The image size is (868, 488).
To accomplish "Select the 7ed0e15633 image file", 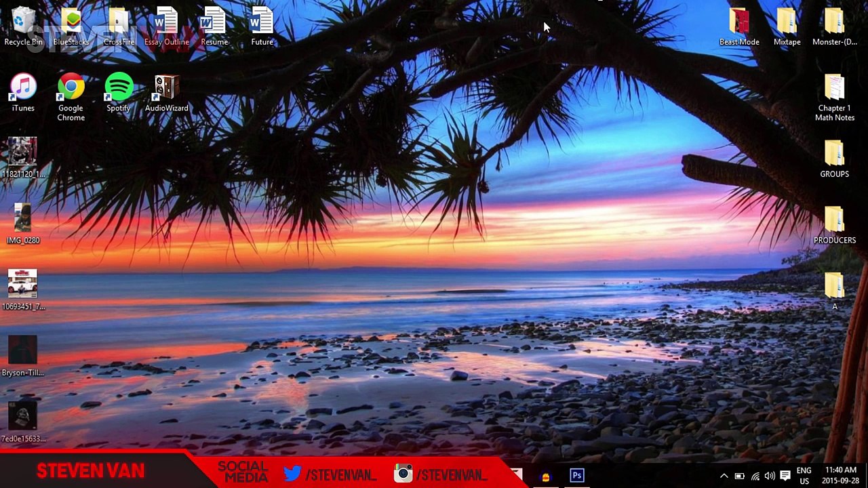I will point(23,423).
